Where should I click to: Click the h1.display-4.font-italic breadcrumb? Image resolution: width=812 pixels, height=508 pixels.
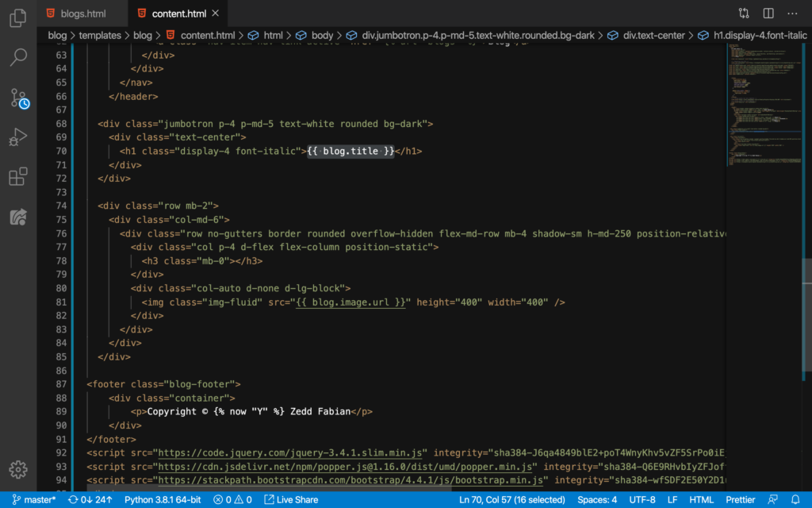[x=760, y=35]
